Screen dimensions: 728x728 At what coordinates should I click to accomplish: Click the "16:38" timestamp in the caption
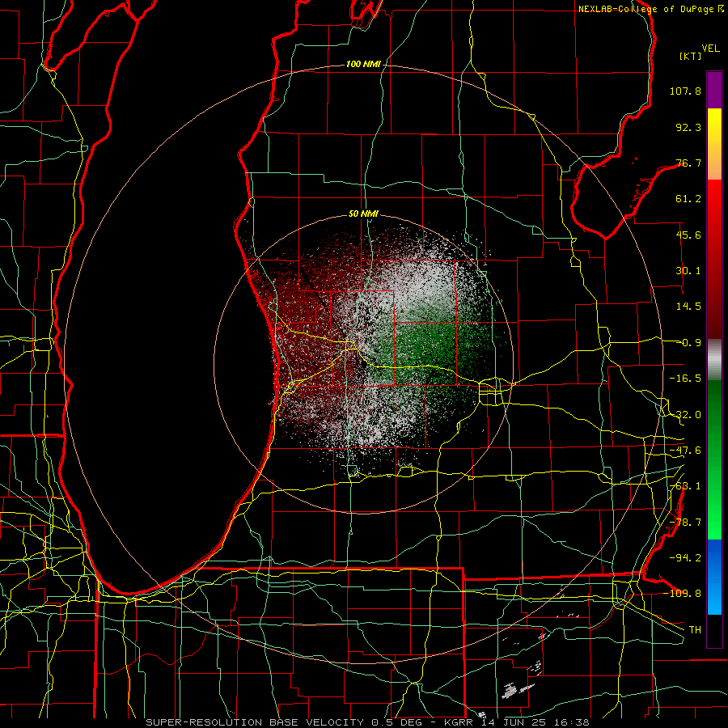573,722
